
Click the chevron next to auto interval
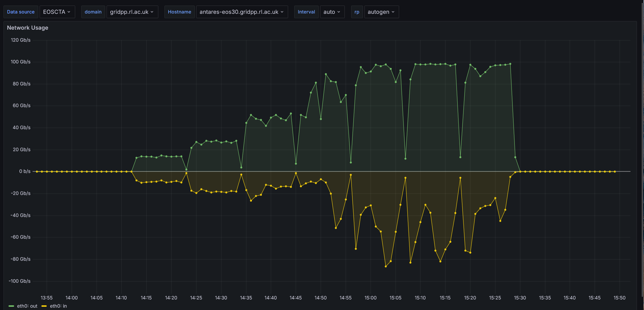click(339, 12)
